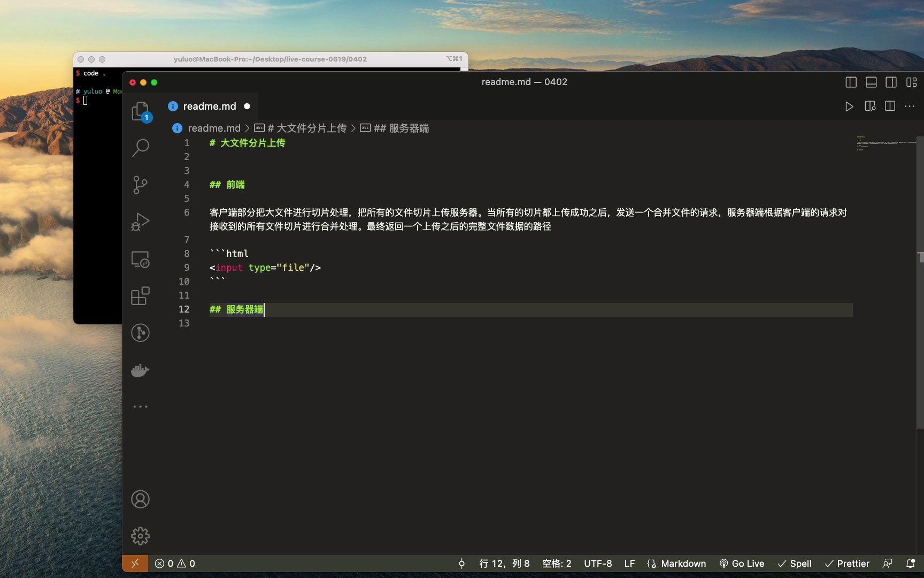Open breadcrumb '## 服务器端'

tap(401, 128)
